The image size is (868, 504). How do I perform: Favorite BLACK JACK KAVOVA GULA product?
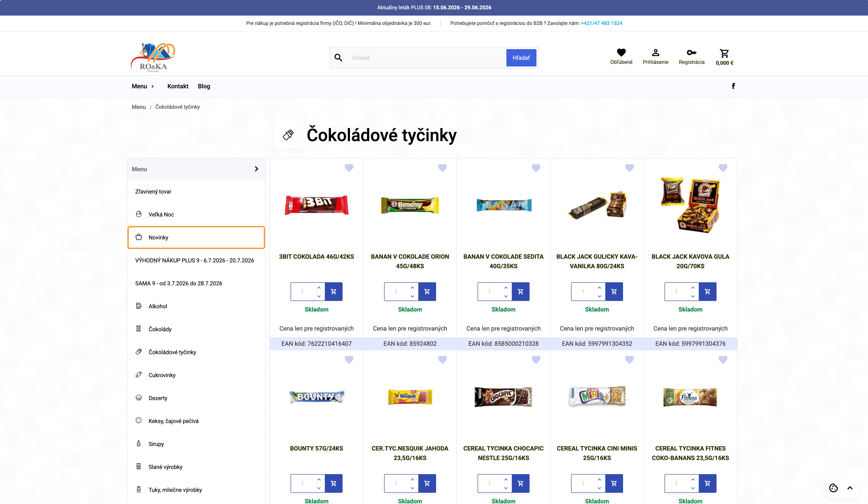click(723, 168)
